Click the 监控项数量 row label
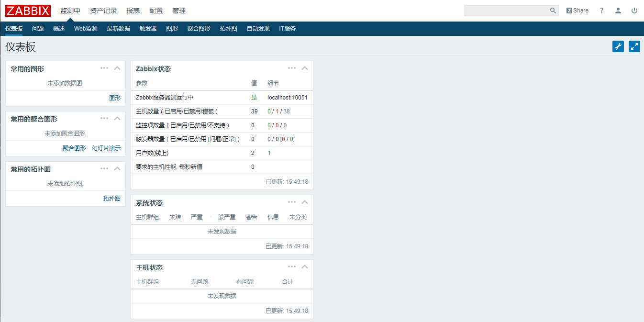 click(183, 125)
